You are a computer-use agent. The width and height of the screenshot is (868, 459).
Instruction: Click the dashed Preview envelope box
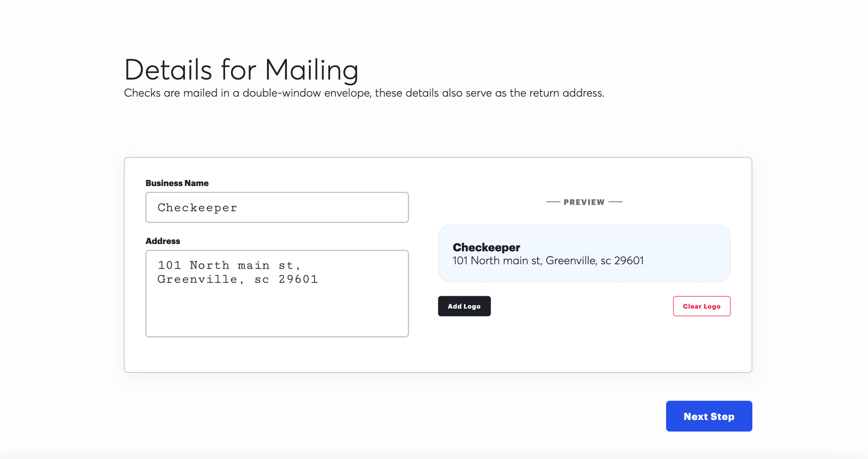(584, 253)
